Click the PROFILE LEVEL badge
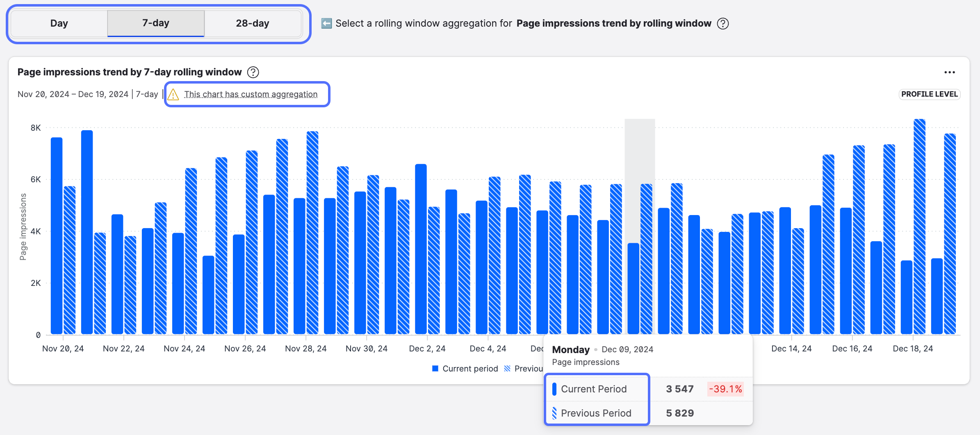The height and width of the screenshot is (435, 980). pos(929,94)
